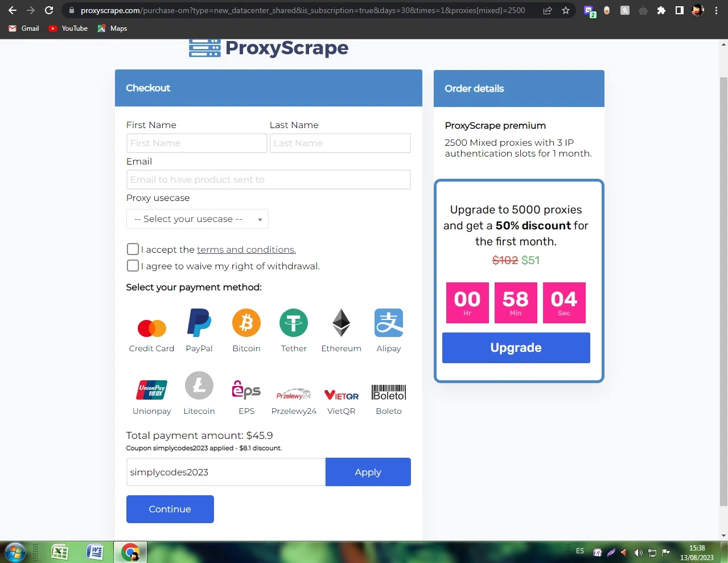Check waive right of withdrawal box

coord(133,266)
